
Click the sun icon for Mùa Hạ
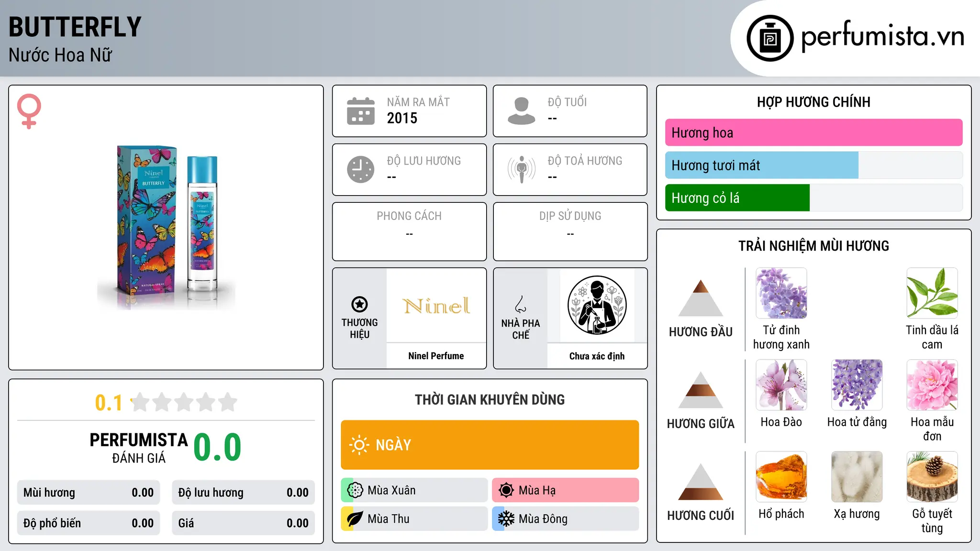pos(506,490)
